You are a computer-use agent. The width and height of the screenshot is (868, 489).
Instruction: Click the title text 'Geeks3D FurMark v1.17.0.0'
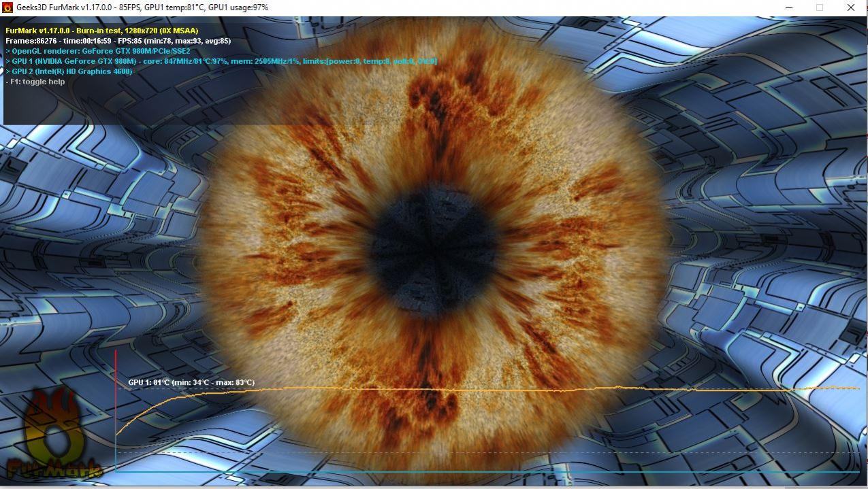[65, 7]
